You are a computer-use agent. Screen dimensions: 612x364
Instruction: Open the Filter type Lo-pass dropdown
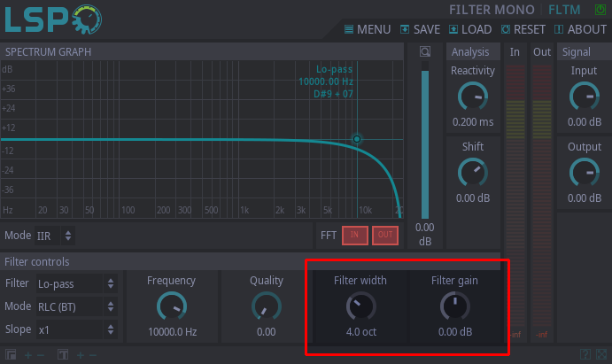tap(75, 284)
